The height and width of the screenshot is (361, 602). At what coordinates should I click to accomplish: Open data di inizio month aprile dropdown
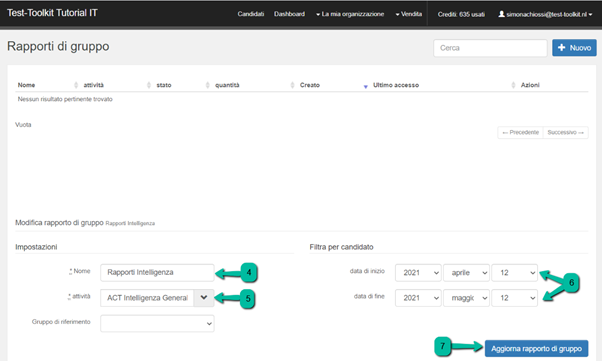click(466, 273)
